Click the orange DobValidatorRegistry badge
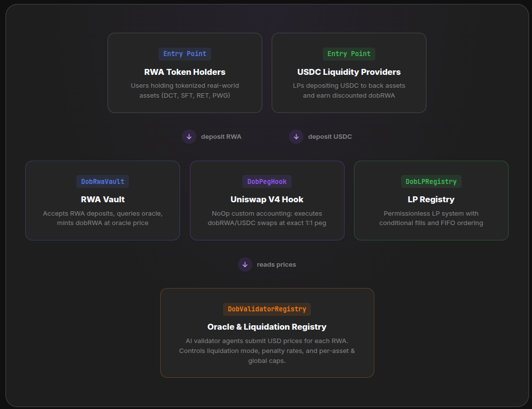The image size is (532, 409). tap(267, 309)
